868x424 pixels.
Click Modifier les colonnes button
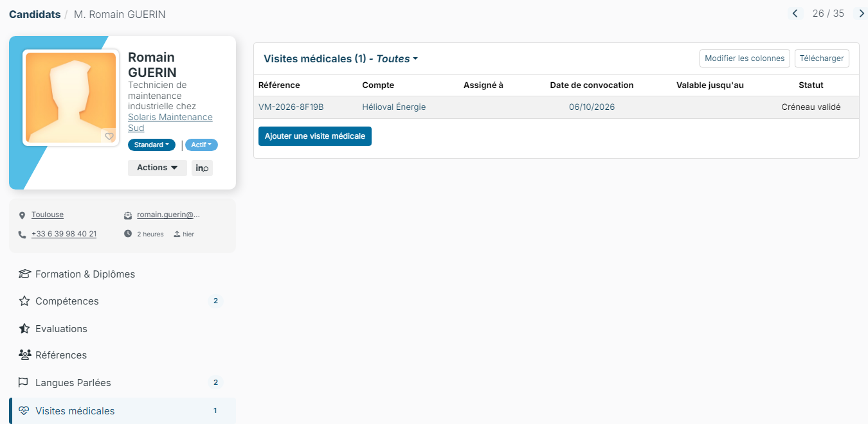745,58
